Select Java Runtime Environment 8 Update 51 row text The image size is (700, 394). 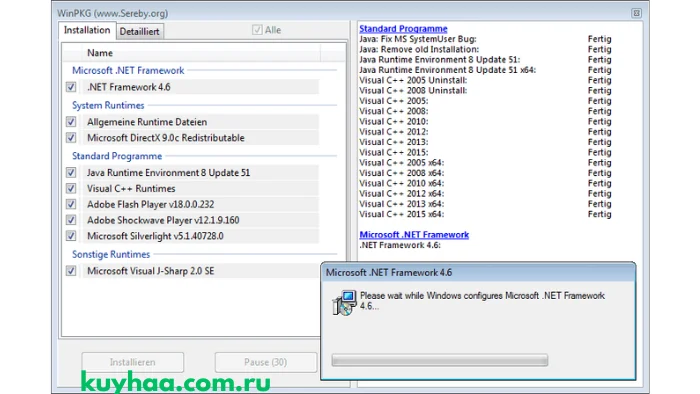tap(168, 173)
